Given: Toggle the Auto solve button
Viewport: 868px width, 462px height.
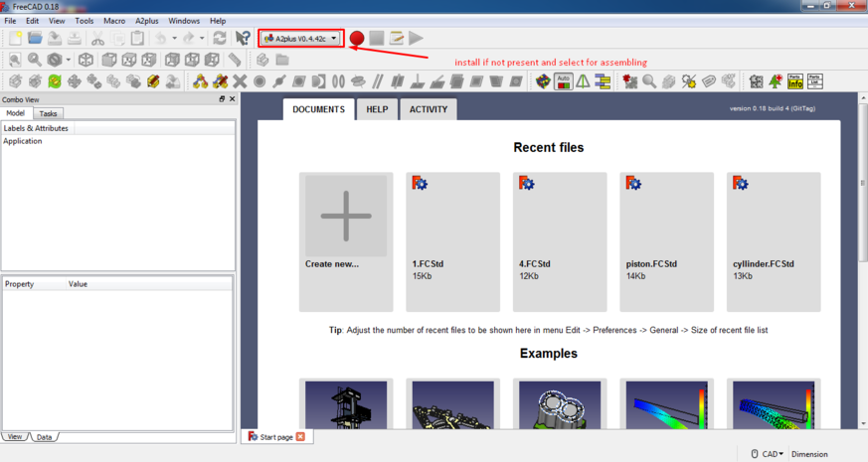Looking at the screenshot, I should (564, 81).
